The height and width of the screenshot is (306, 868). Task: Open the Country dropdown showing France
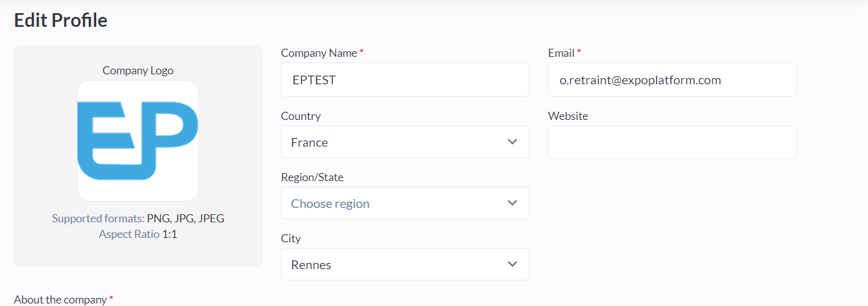394,142
